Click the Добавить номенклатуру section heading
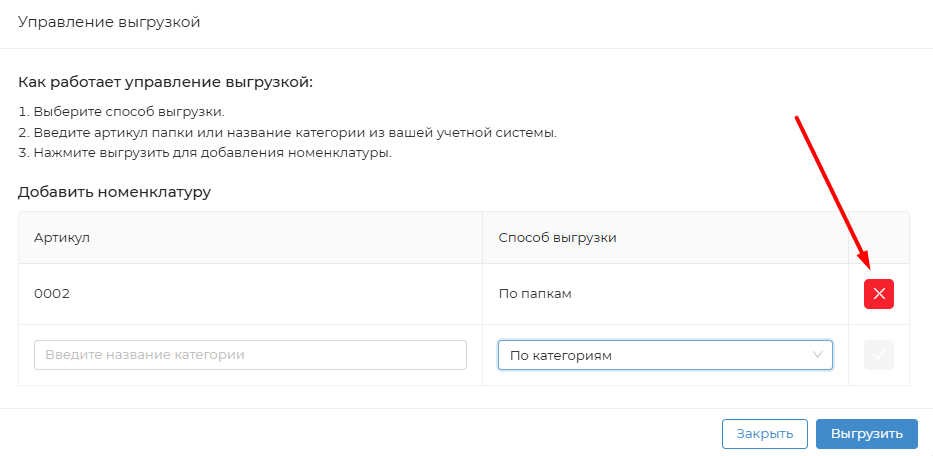Image resolution: width=933 pixels, height=456 pixels. [x=114, y=192]
